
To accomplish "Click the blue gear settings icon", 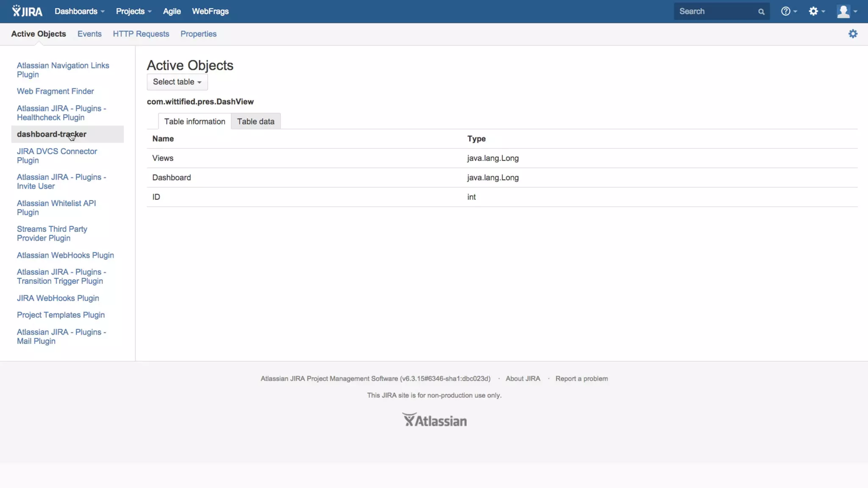I will (x=853, y=34).
